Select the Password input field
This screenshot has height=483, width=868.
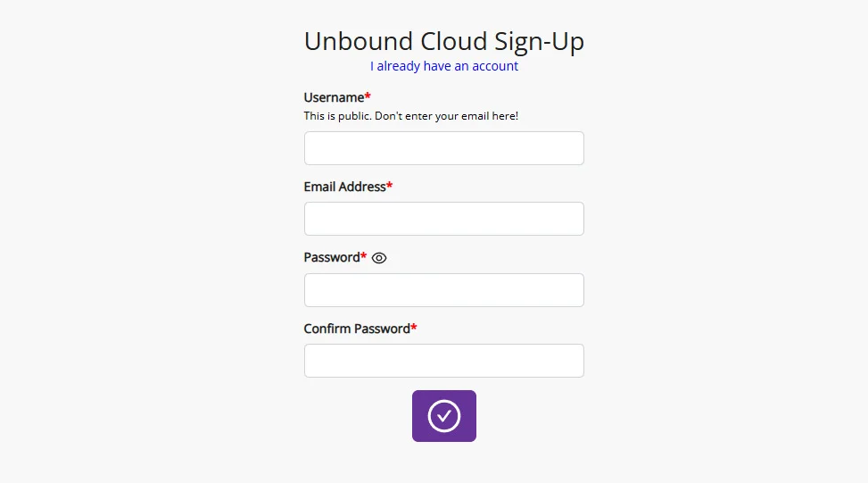click(444, 290)
